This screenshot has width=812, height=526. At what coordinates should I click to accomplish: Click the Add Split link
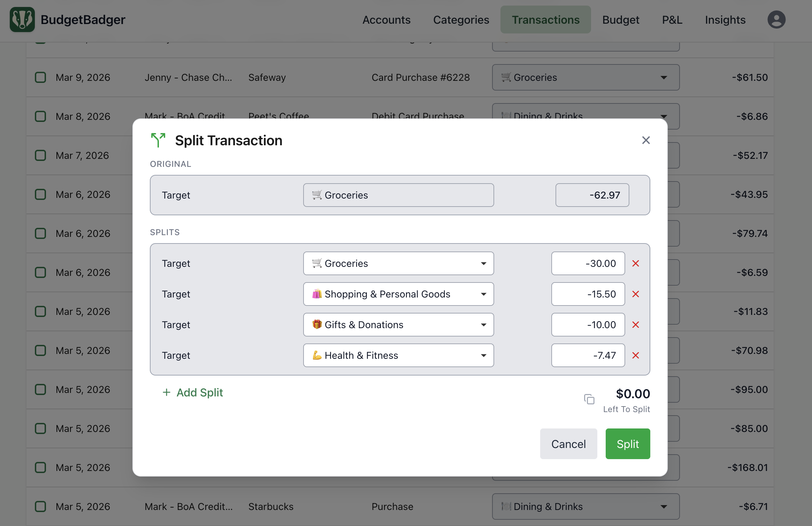coord(193,393)
